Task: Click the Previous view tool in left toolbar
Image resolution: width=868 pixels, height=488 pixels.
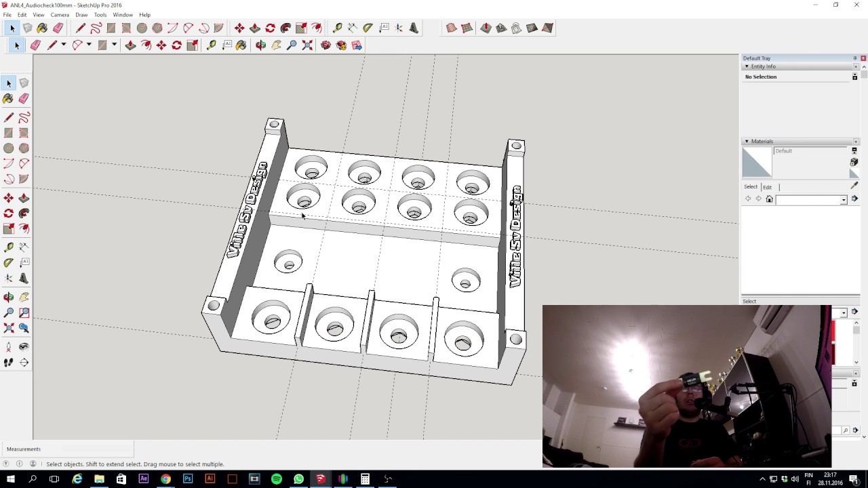Action: click(24, 328)
